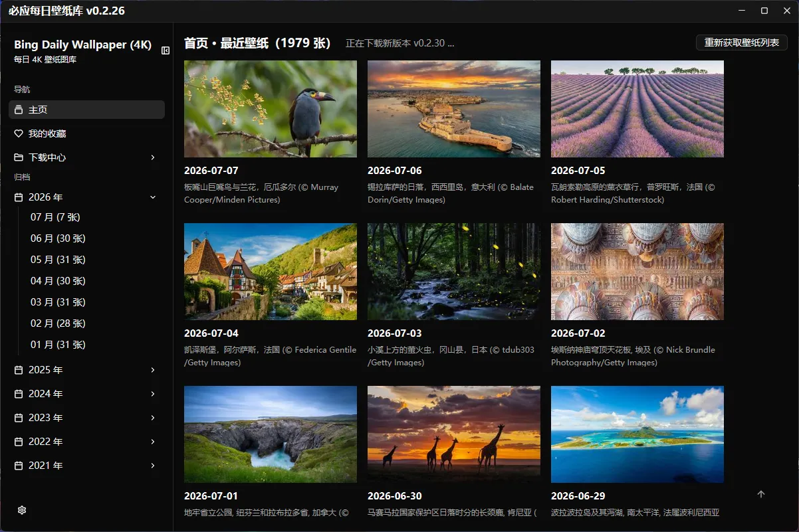
Task: Click the heart icon next to 我的收藏
Action: 19,133
